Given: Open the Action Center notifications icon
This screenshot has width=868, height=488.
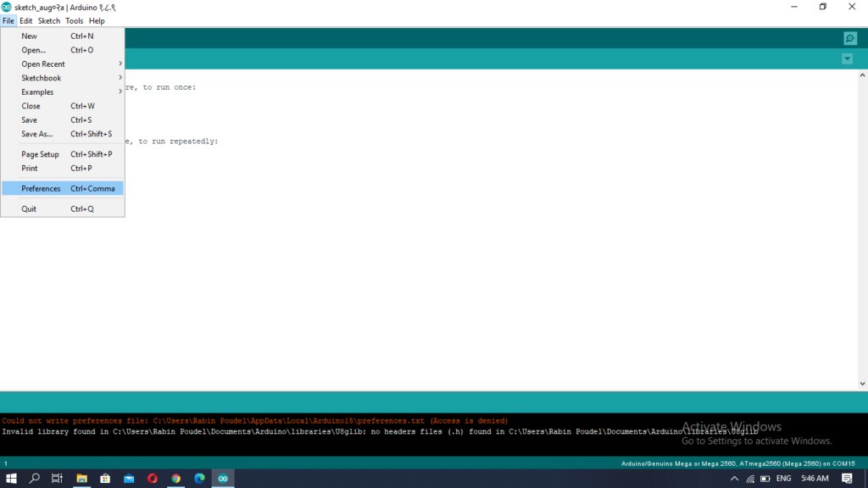Looking at the screenshot, I should coord(847,479).
